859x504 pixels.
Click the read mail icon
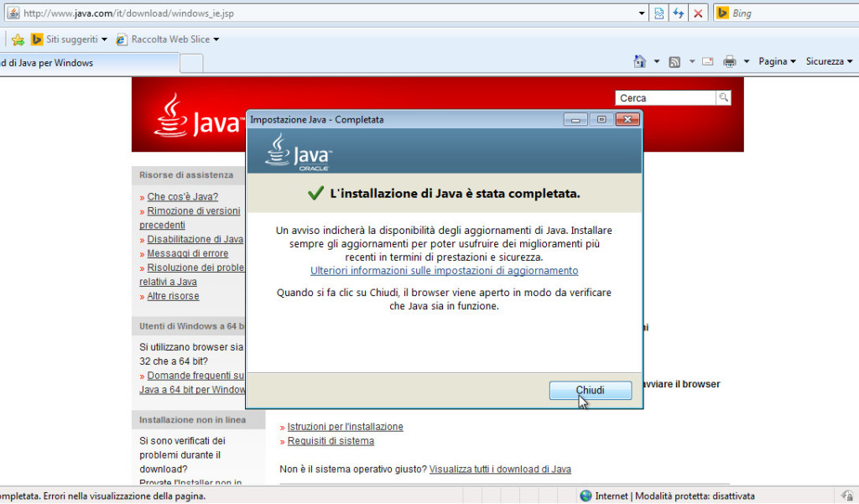[x=708, y=61]
